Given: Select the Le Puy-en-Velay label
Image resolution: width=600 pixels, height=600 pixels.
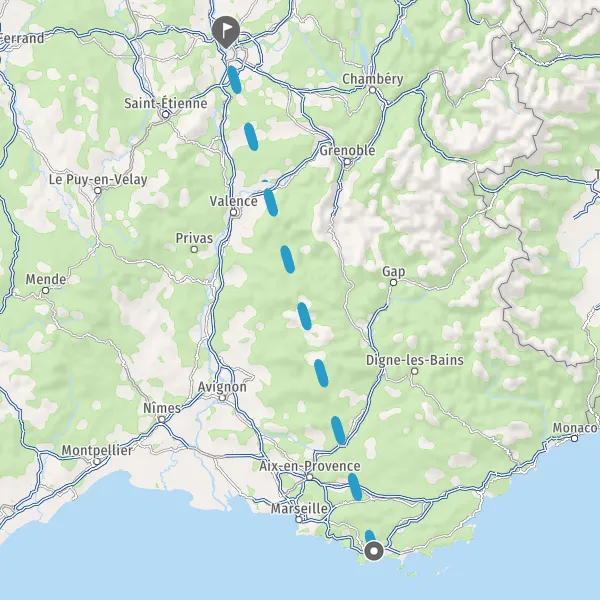Looking at the screenshot, I should (98, 179).
